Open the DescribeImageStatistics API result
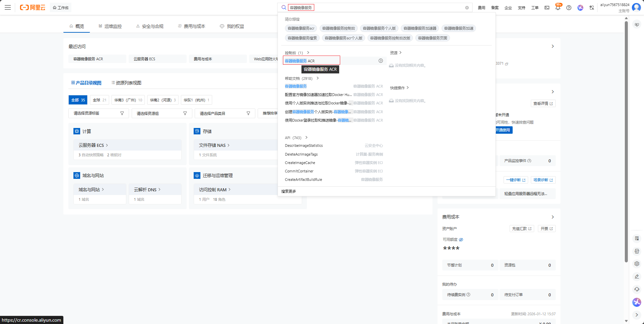644x324 pixels. coord(304,146)
